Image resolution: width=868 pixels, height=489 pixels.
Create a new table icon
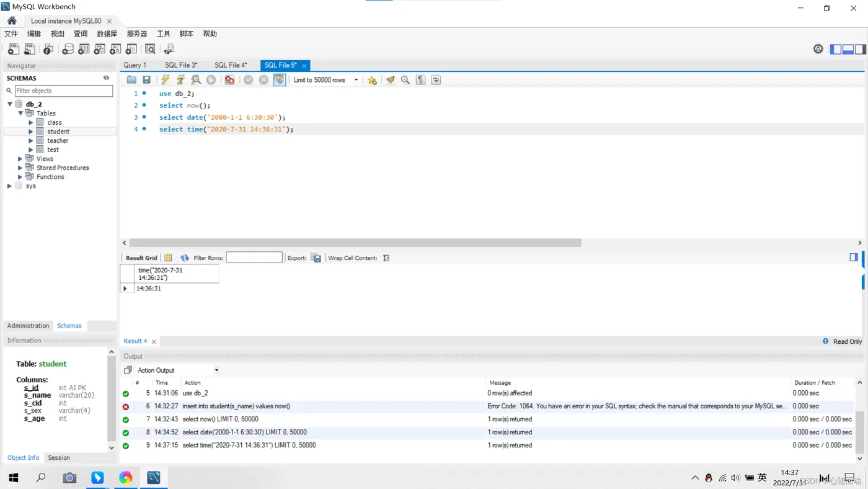point(84,49)
